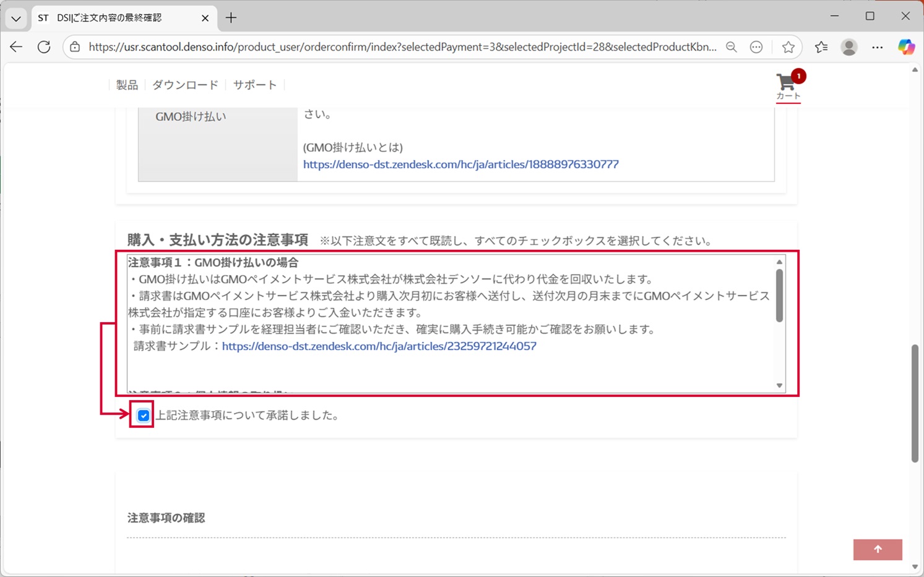This screenshot has height=577, width=924.
Task: Reload the page with refresh icon
Action: [x=44, y=47]
